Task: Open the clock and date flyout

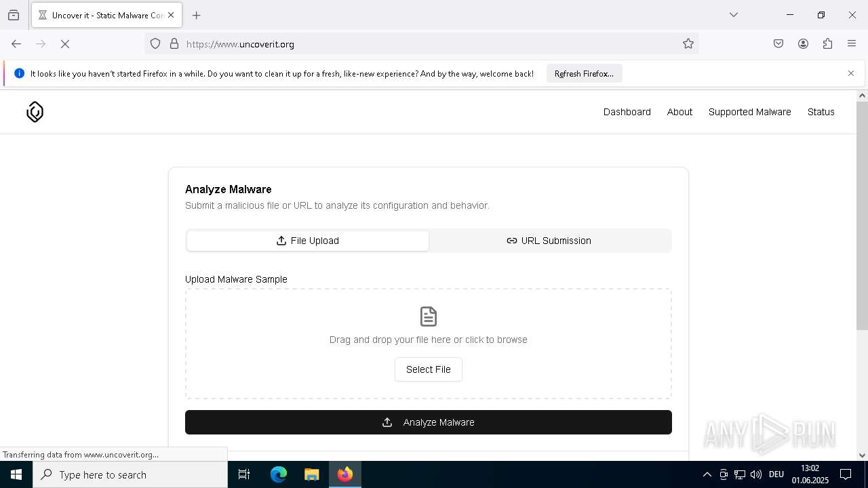Action: (810, 474)
